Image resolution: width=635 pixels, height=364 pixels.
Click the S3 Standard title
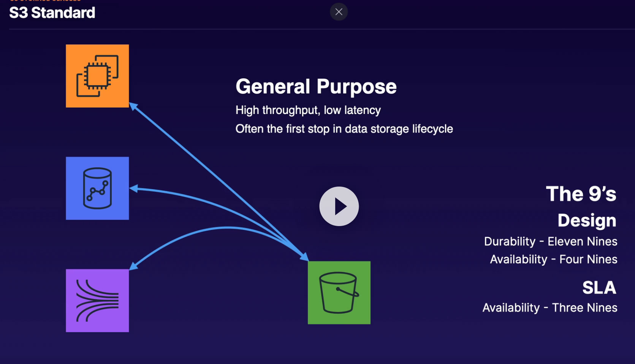[x=52, y=13]
